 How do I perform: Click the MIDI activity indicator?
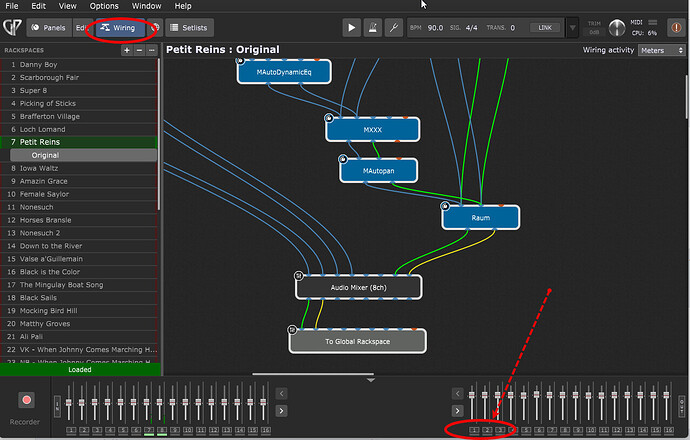[653, 22]
